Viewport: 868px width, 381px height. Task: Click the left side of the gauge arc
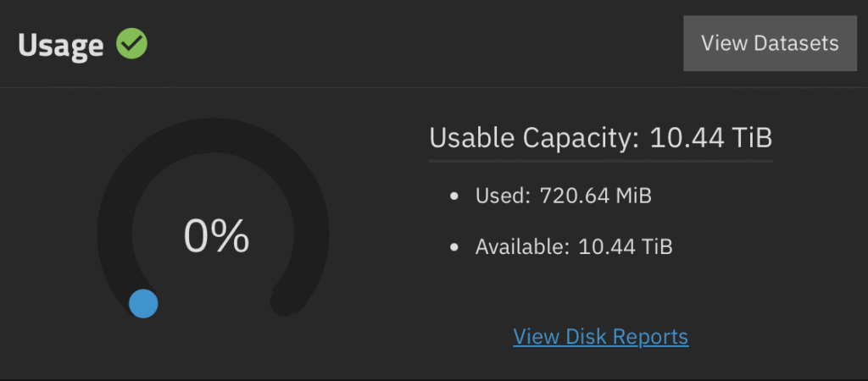114,230
